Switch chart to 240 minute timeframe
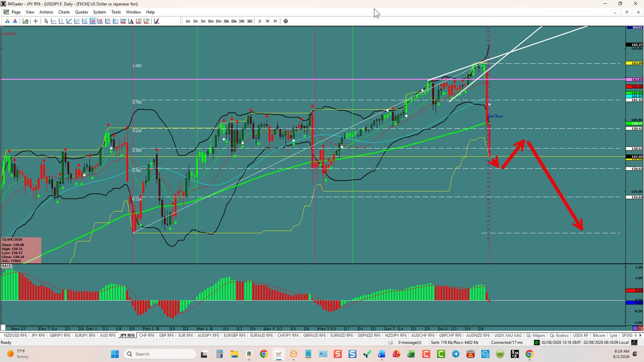Viewport: 644px width, 362px height. pyautogui.click(x=242, y=21)
